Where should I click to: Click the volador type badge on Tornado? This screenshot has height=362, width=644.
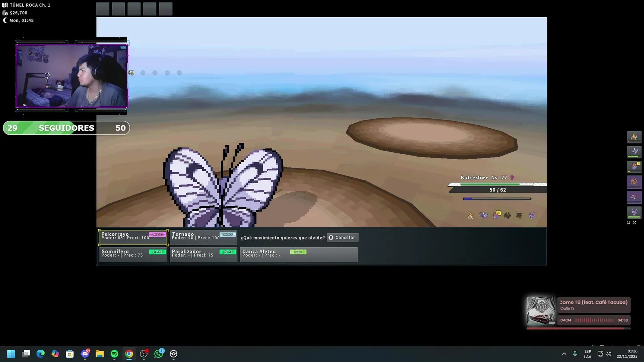(x=228, y=235)
